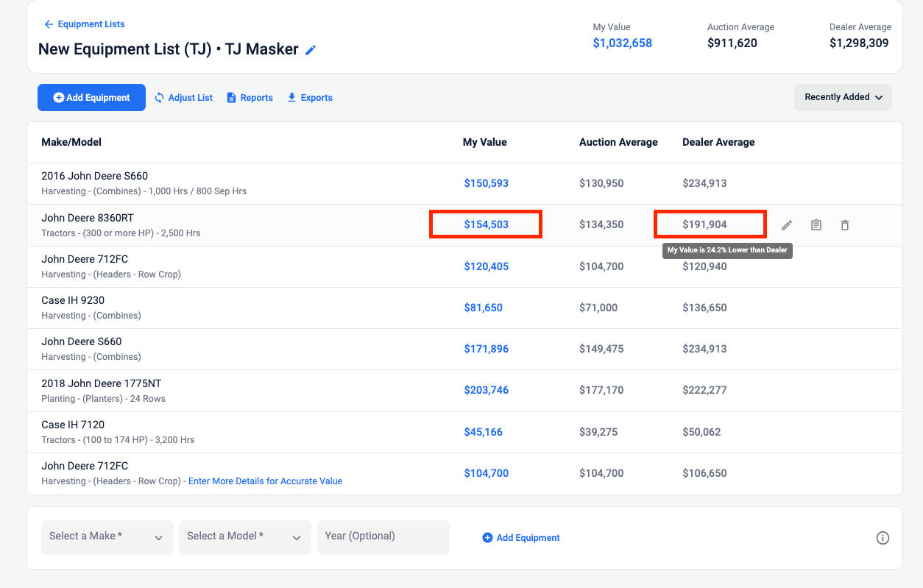
Task: Click My Value $45,166
Action: pos(483,432)
